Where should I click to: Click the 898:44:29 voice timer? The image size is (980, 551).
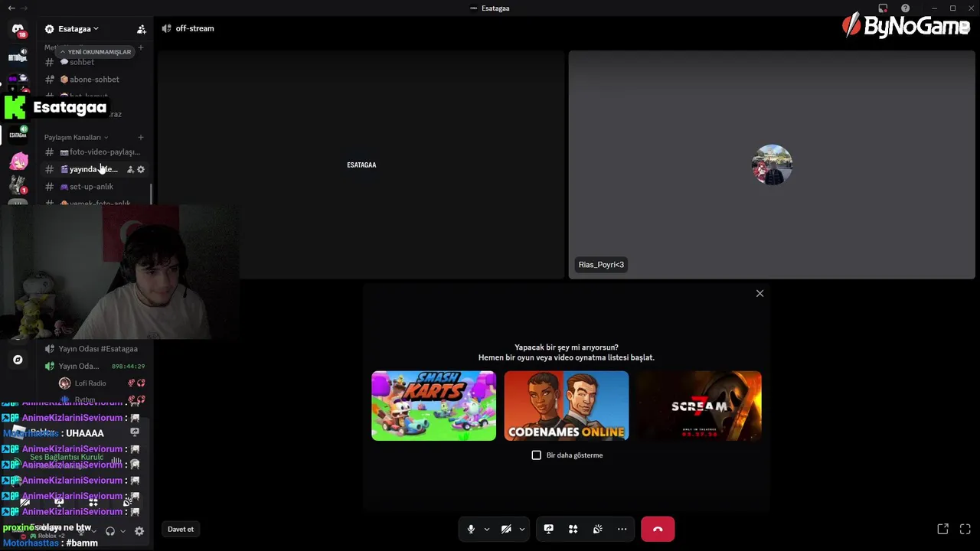pos(129,367)
